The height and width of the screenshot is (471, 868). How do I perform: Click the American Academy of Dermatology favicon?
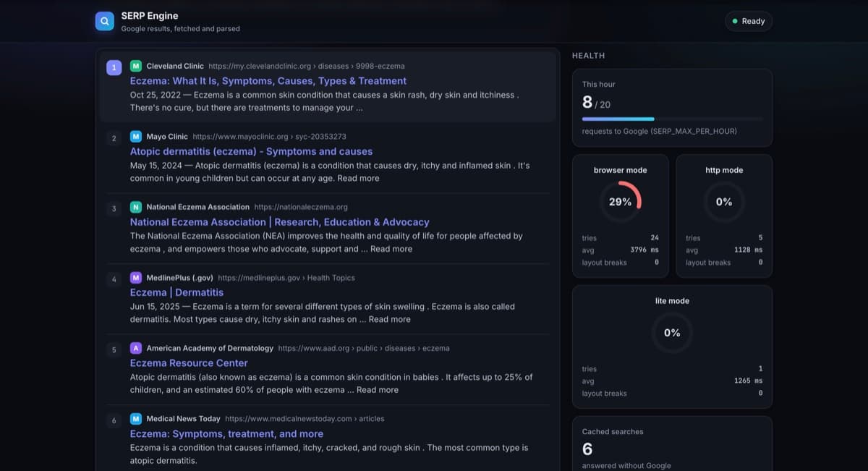[x=136, y=348]
